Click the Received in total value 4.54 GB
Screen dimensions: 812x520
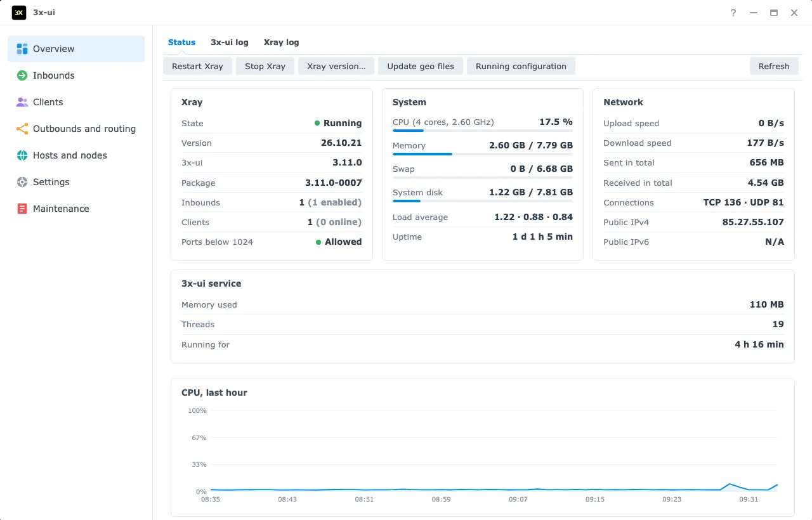pos(766,183)
